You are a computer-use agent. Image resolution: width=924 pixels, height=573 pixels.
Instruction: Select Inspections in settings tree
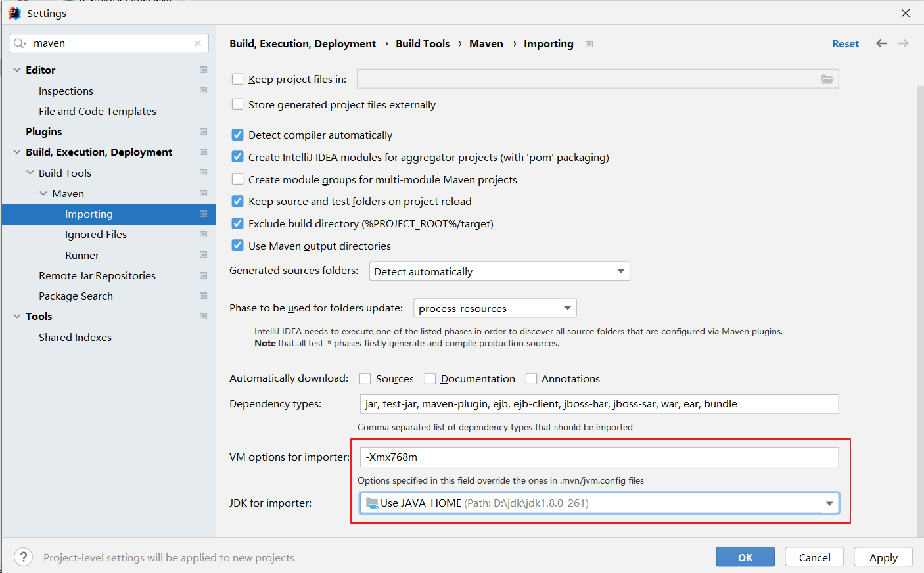point(66,91)
